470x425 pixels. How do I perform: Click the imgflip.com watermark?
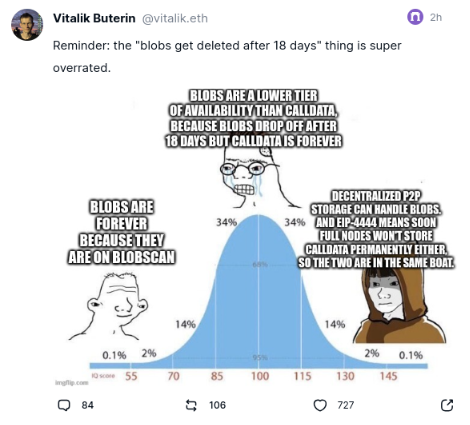coord(72,382)
